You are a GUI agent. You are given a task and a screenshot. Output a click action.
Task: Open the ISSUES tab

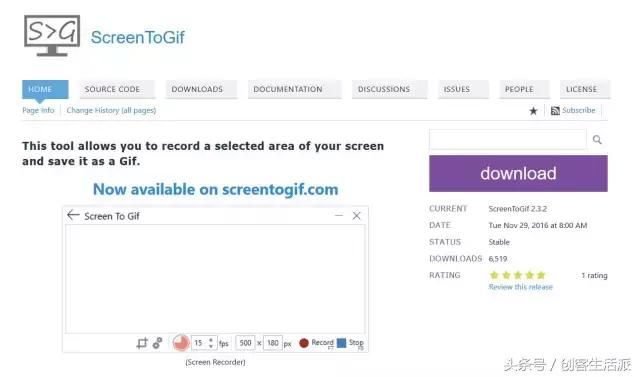[x=463, y=89]
